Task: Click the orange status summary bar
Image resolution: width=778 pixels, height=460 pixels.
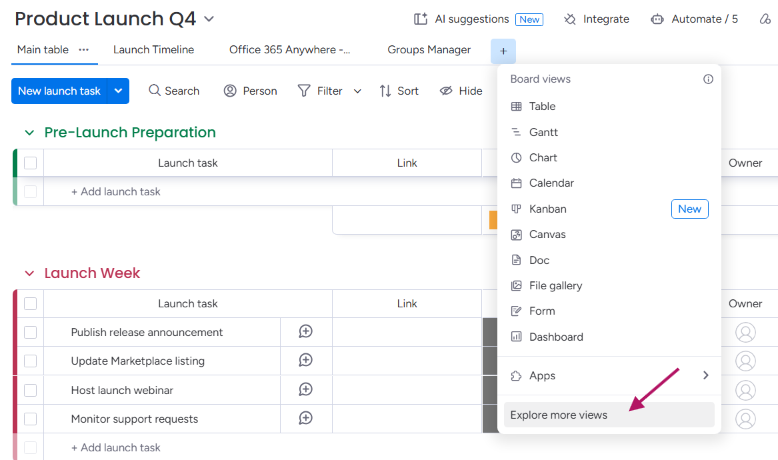Action: (493, 220)
